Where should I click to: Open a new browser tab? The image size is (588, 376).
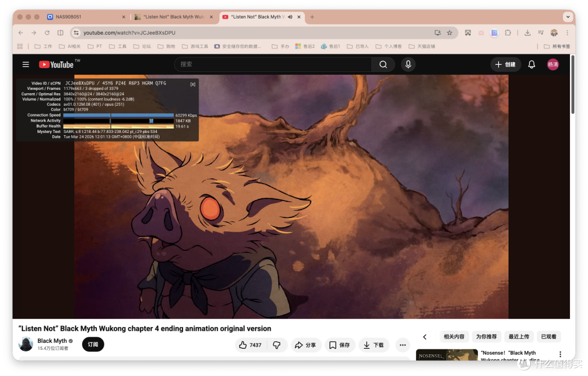312,17
